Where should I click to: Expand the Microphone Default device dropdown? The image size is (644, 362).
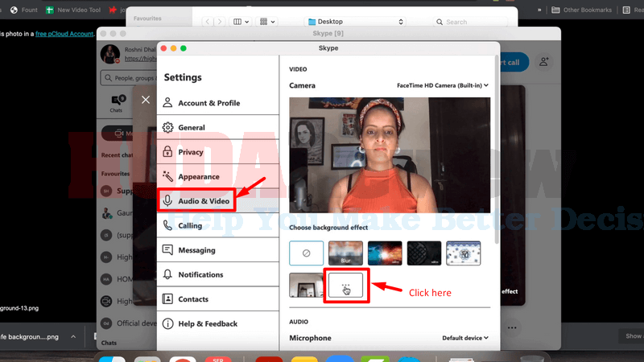(x=465, y=338)
